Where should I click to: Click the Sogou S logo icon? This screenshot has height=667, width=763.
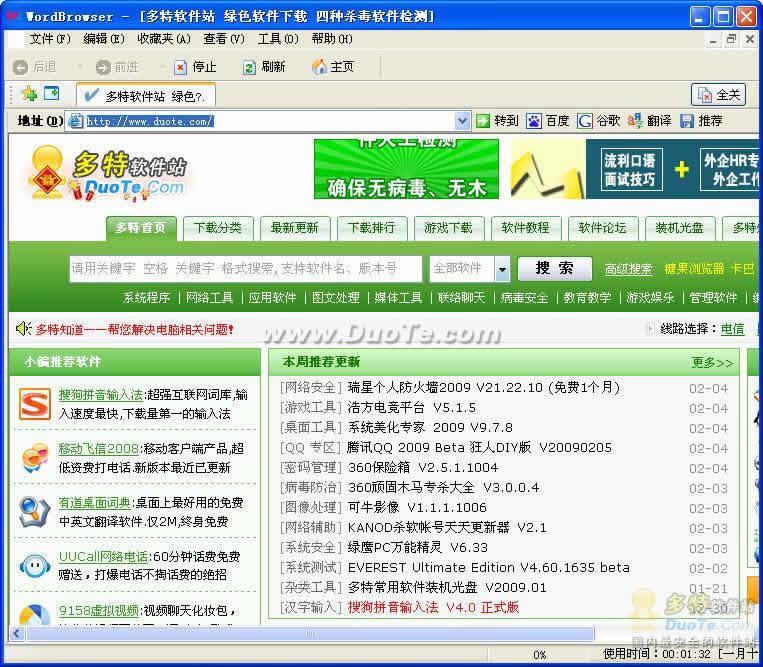click(35, 404)
